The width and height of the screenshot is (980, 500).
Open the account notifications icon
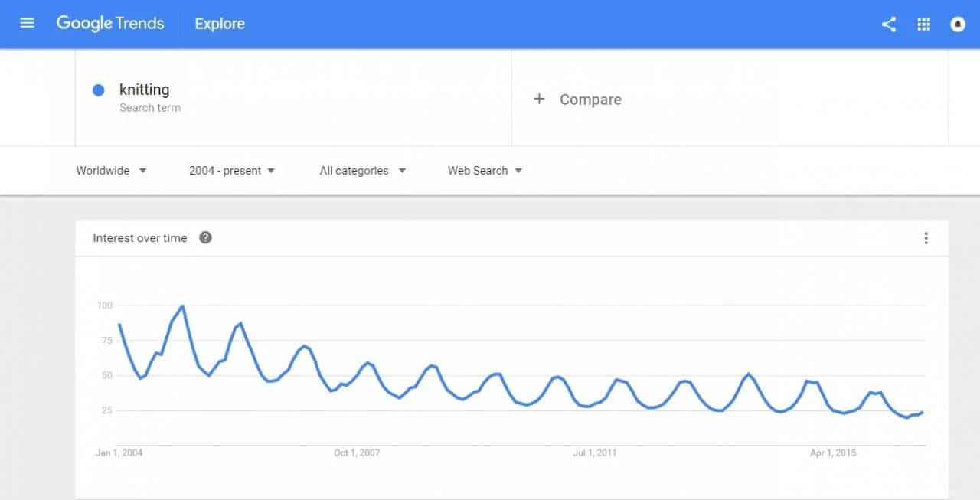958,24
